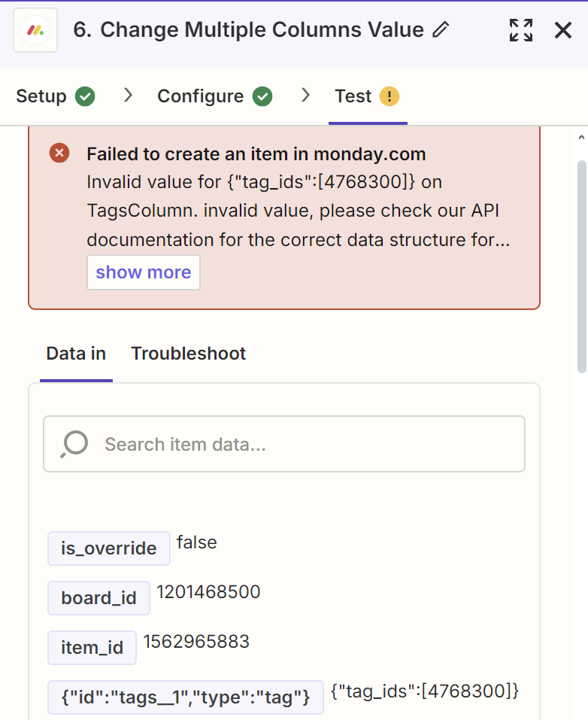The image size is (588, 720).
Task: Open the Setup tab
Action: 56,96
